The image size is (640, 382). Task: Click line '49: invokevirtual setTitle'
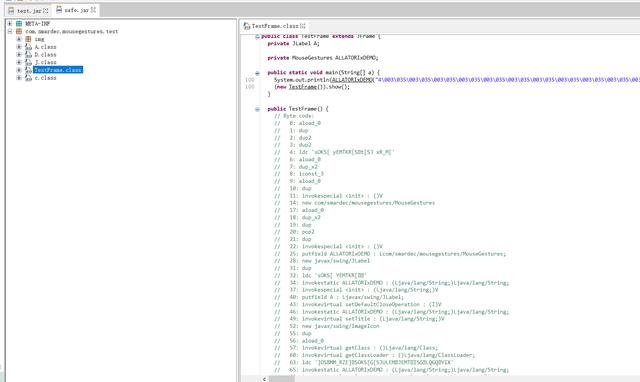tap(359, 319)
